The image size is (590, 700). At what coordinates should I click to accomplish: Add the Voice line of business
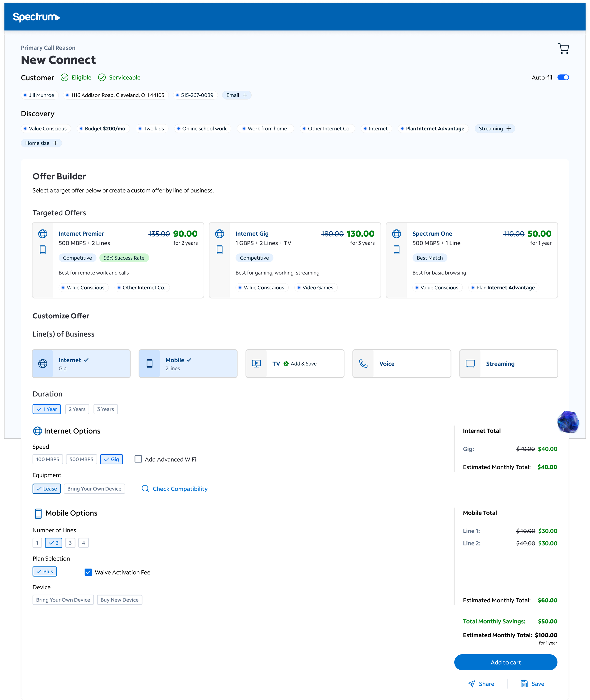pos(402,363)
